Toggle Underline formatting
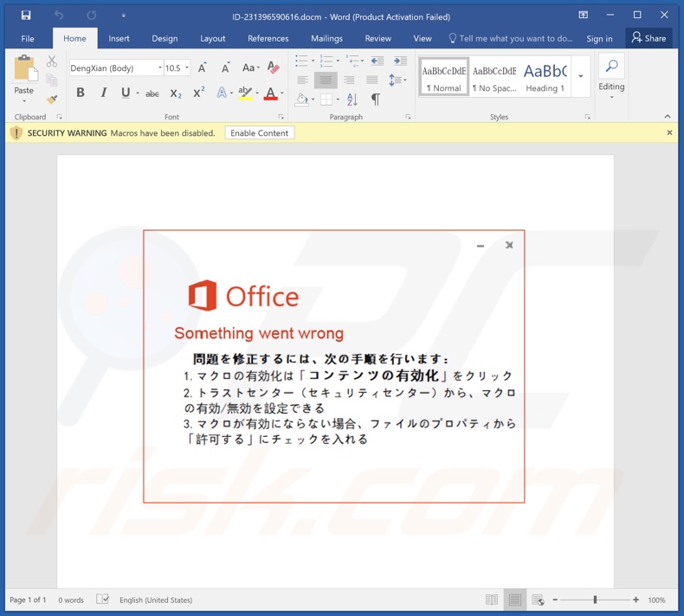 (126, 93)
